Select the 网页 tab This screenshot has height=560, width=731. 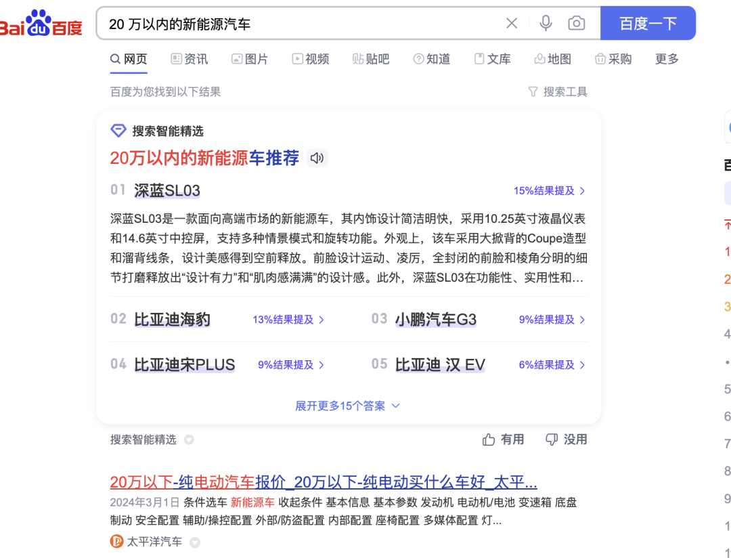click(x=129, y=59)
